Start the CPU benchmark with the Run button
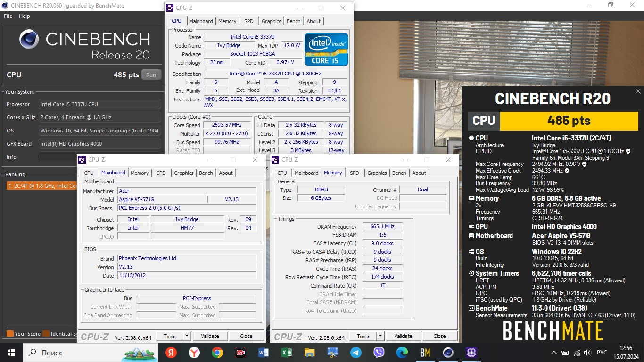This screenshot has height=362, width=644. coord(151,74)
